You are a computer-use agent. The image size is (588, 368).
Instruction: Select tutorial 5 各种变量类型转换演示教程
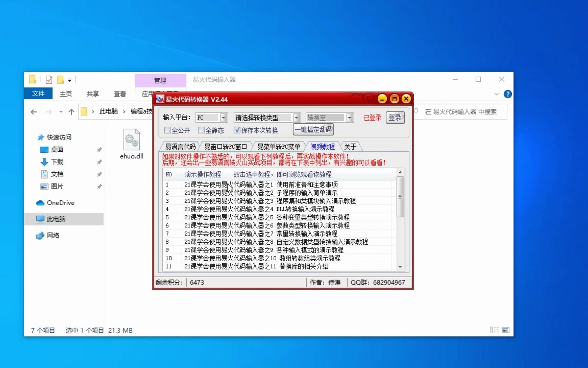tap(279, 217)
